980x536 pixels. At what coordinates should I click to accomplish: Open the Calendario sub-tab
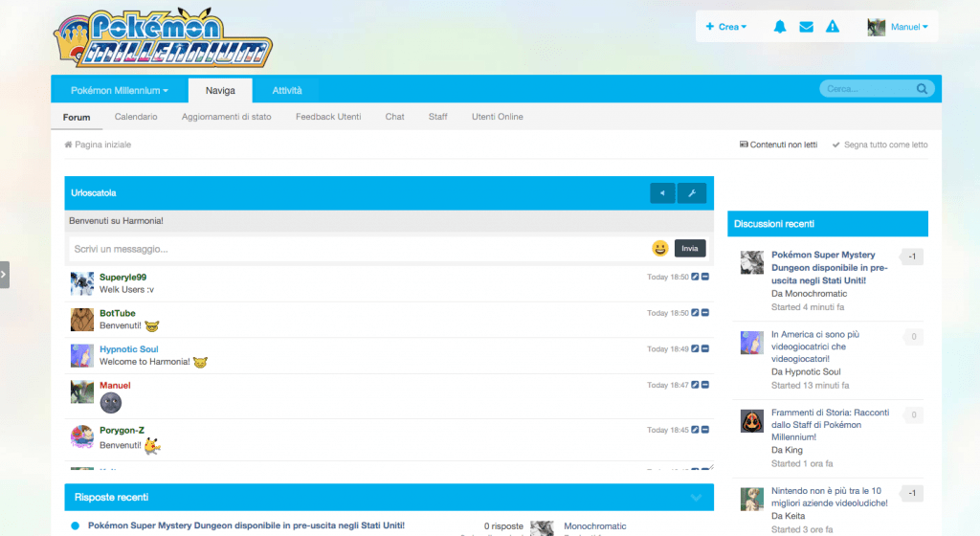click(x=136, y=117)
